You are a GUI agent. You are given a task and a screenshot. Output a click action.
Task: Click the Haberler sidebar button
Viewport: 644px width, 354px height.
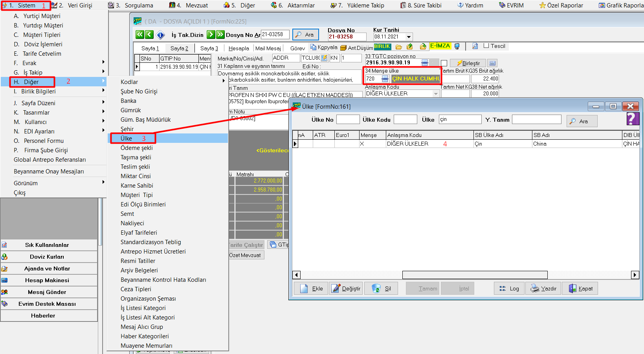[49, 316]
